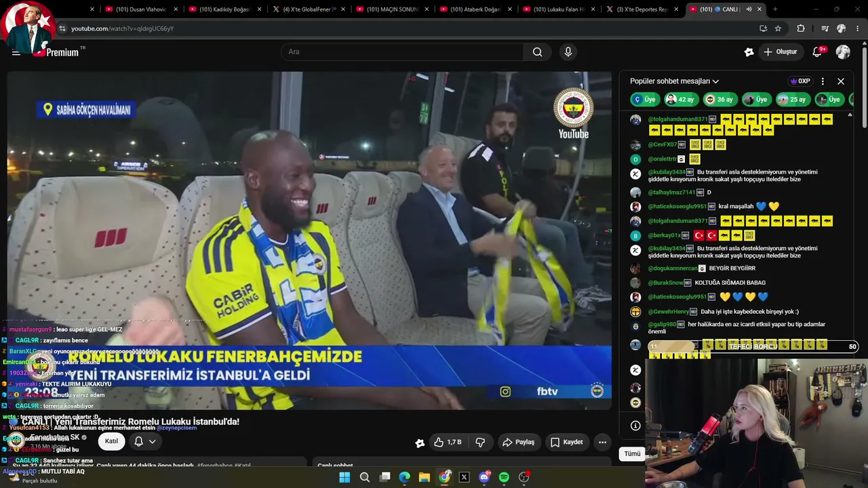Switch to the Lukaku Falan tab
This screenshot has width=868, height=488.
(559, 9)
